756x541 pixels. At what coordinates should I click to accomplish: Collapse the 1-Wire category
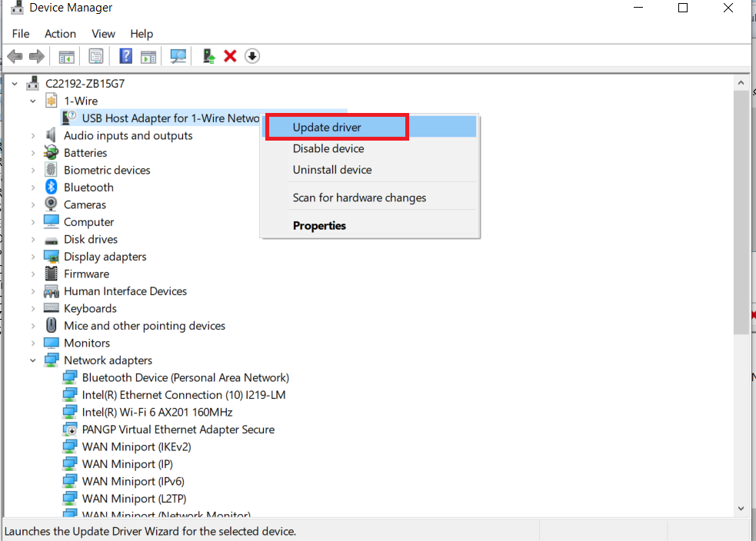pyautogui.click(x=33, y=101)
